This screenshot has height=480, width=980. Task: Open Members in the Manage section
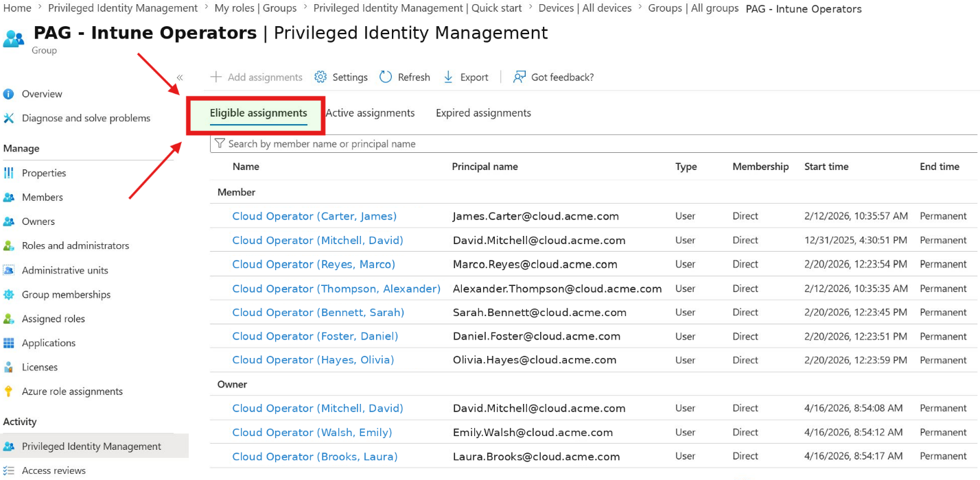click(43, 197)
